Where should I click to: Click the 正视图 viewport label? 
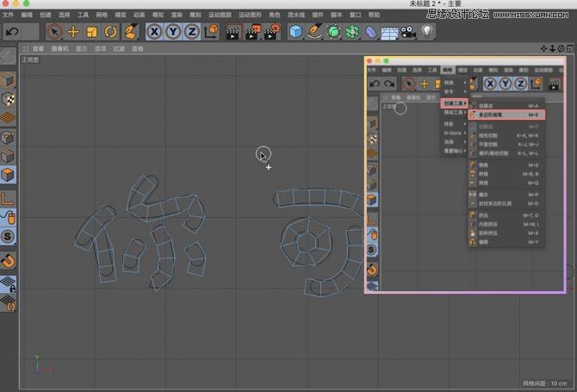tap(30, 59)
